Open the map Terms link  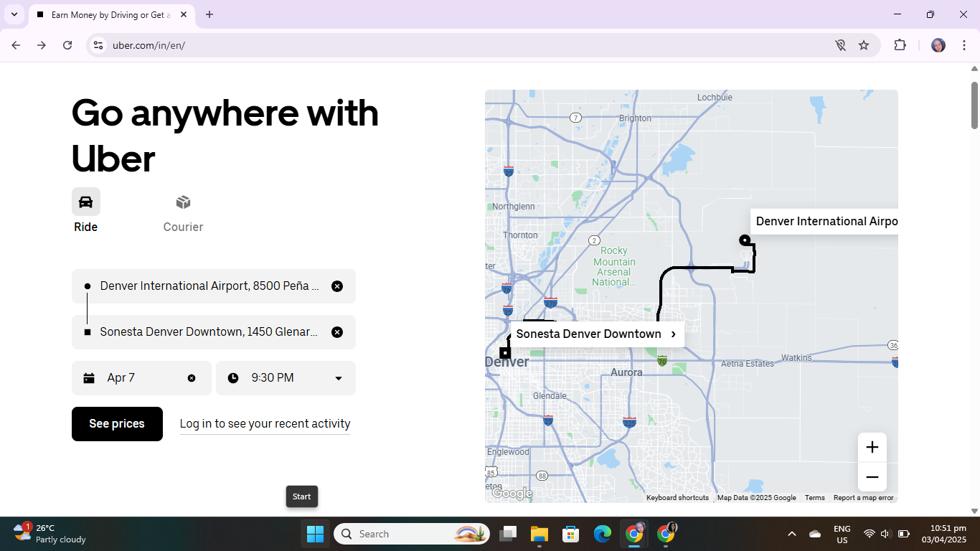[814, 498]
